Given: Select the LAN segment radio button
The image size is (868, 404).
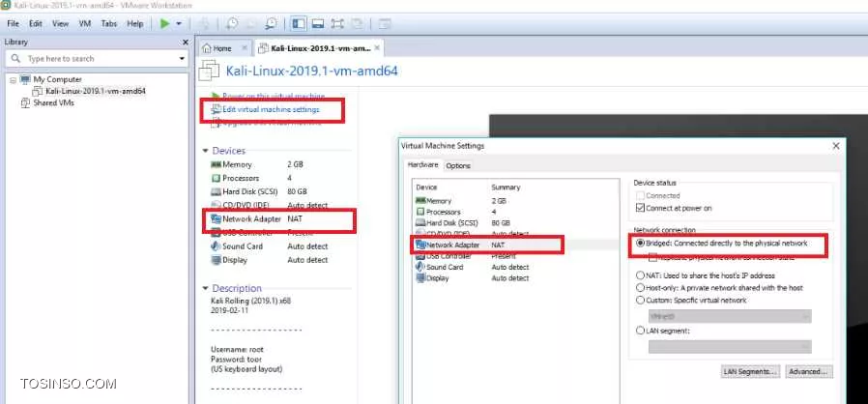Looking at the screenshot, I should click(641, 331).
